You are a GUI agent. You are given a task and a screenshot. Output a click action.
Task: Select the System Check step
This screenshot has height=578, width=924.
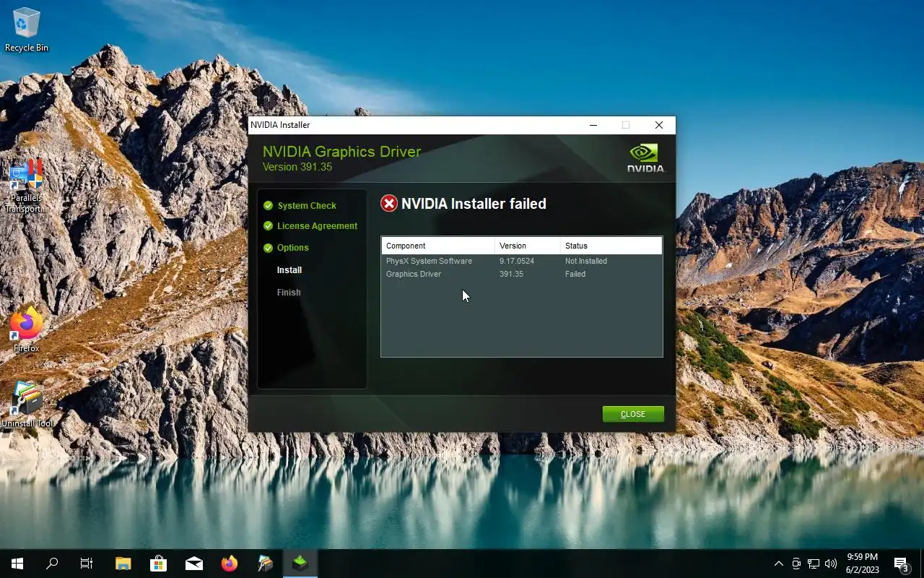[307, 206]
